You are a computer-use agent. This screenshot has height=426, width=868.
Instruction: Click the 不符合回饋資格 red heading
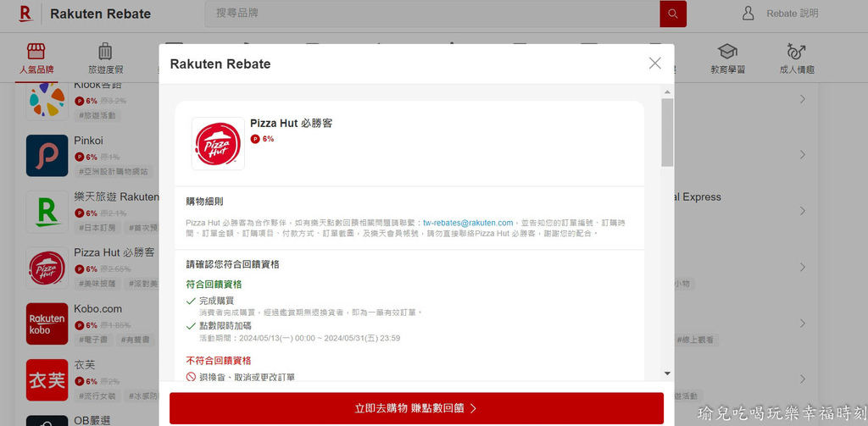tap(218, 361)
